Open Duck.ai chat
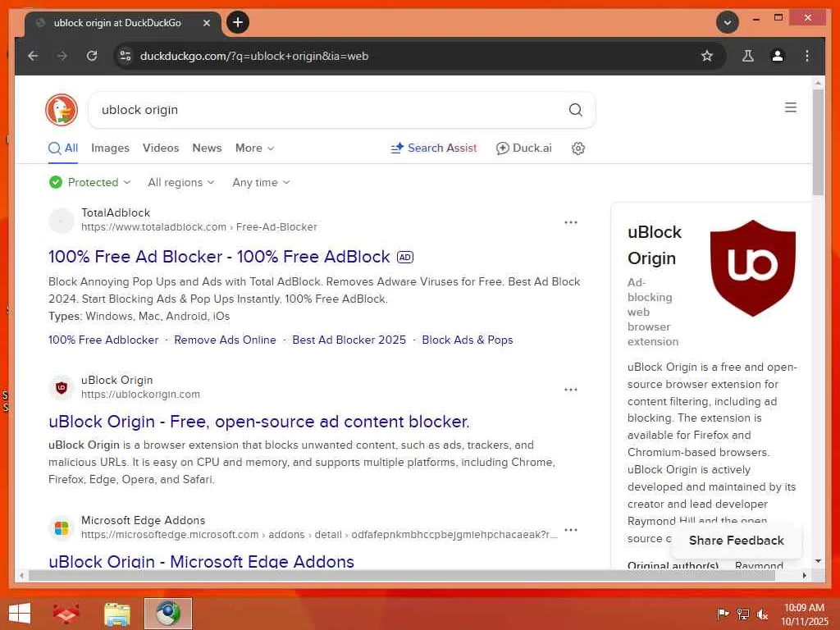The width and height of the screenshot is (840, 630). (524, 148)
